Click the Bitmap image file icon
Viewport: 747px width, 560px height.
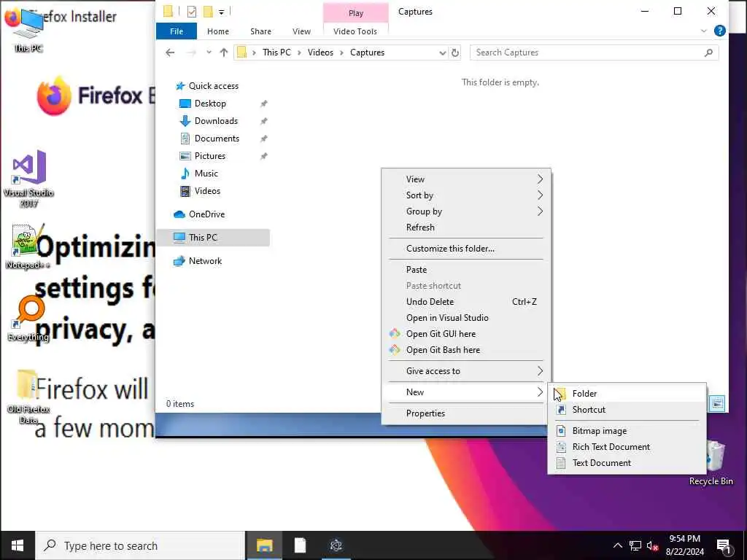coord(561,430)
